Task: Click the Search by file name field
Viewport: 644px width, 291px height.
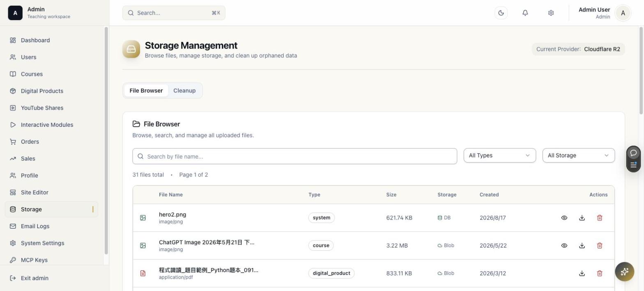Action: point(294,156)
